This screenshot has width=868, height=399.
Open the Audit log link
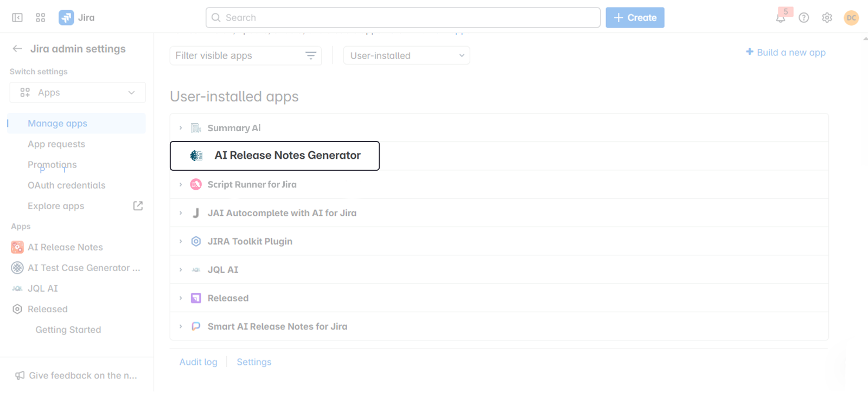(199, 362)
